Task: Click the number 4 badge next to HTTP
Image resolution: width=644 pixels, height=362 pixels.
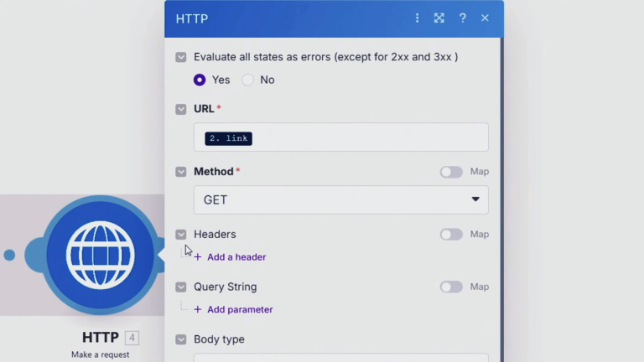Action: point(132,338)
